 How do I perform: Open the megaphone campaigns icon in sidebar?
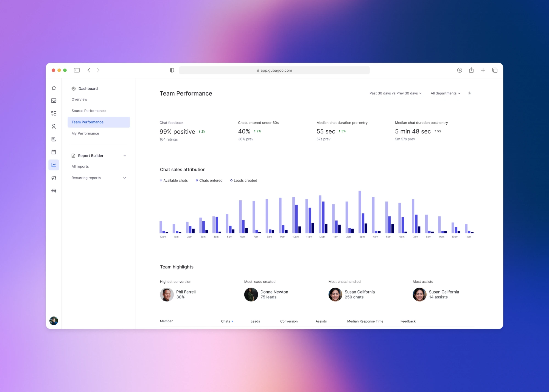tap(54, 178)
